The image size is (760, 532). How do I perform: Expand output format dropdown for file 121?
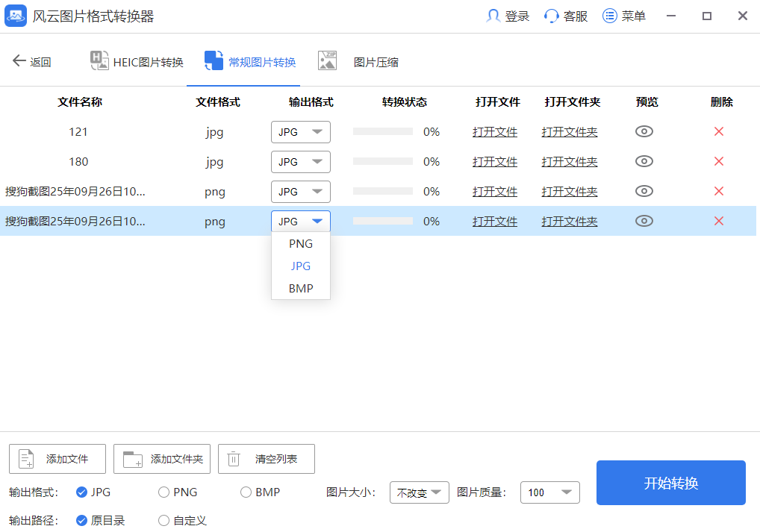pos(300,132)
